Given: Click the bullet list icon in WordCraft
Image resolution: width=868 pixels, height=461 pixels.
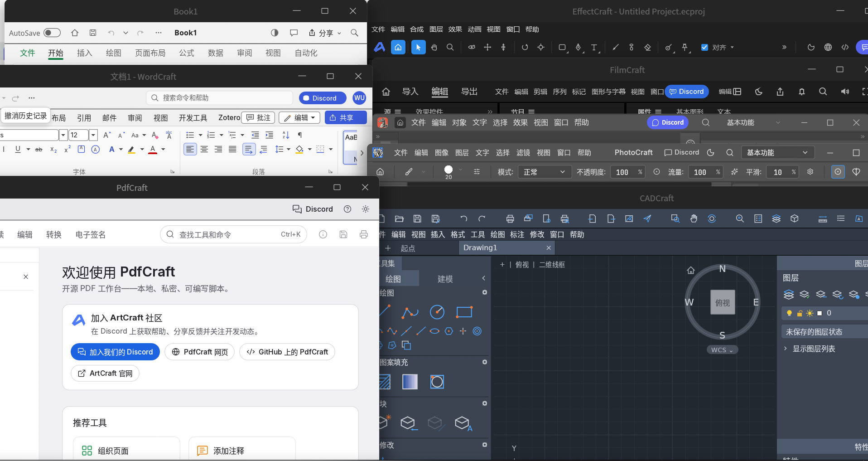Looking at the screenshot, I should pyautogui.click(x=190, y=135).
